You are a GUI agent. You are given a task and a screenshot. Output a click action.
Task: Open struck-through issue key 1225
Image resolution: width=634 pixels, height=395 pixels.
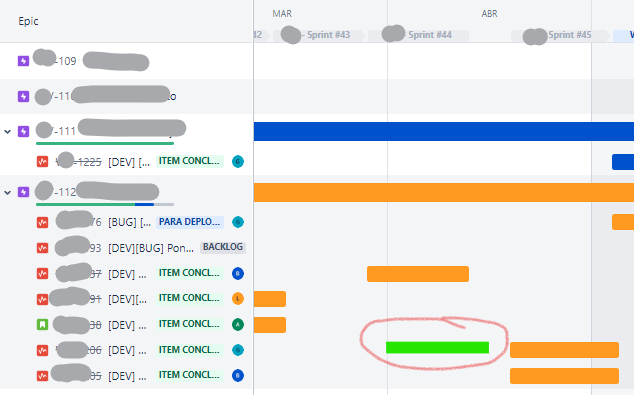click(x=79, y=162)
